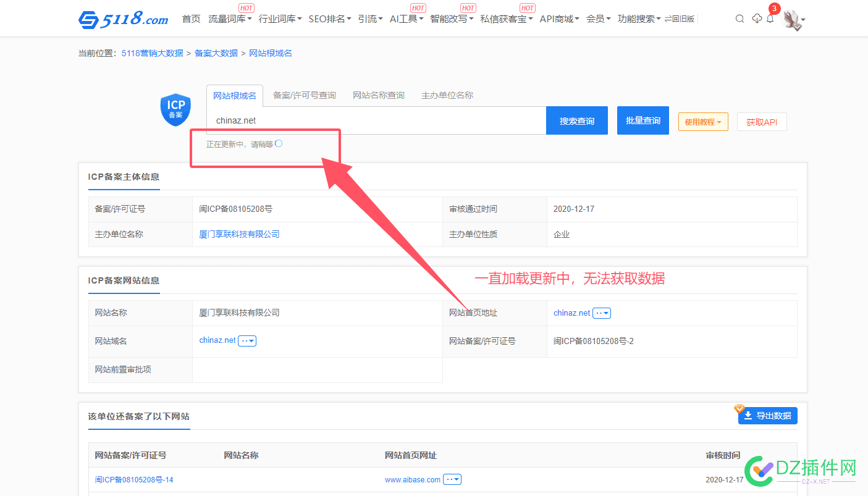The image size is (868, 496).
Task: Open the search magnifier icon
Action: tap(739, 19)
